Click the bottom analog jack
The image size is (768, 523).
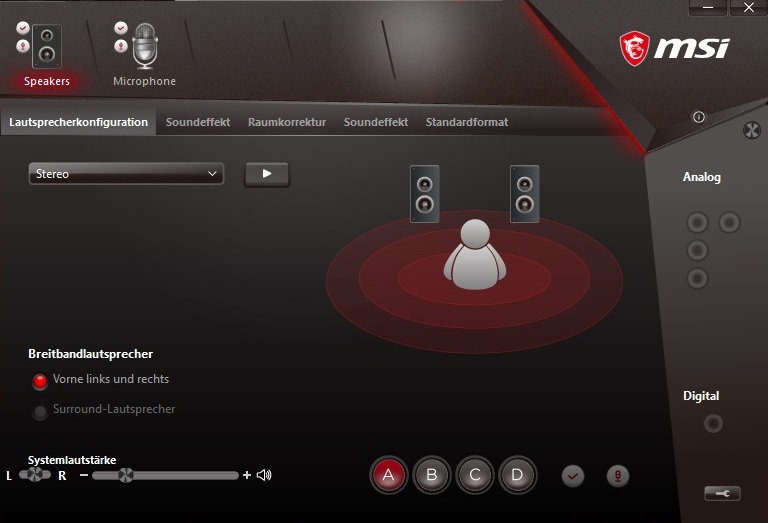click(697, 279)
